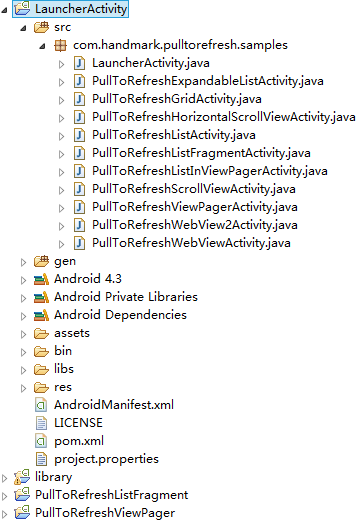Click the Java icon beside PullToRefreshExpandableListActivity.java
Screen dimensions: 363x531
coord(80,81)
